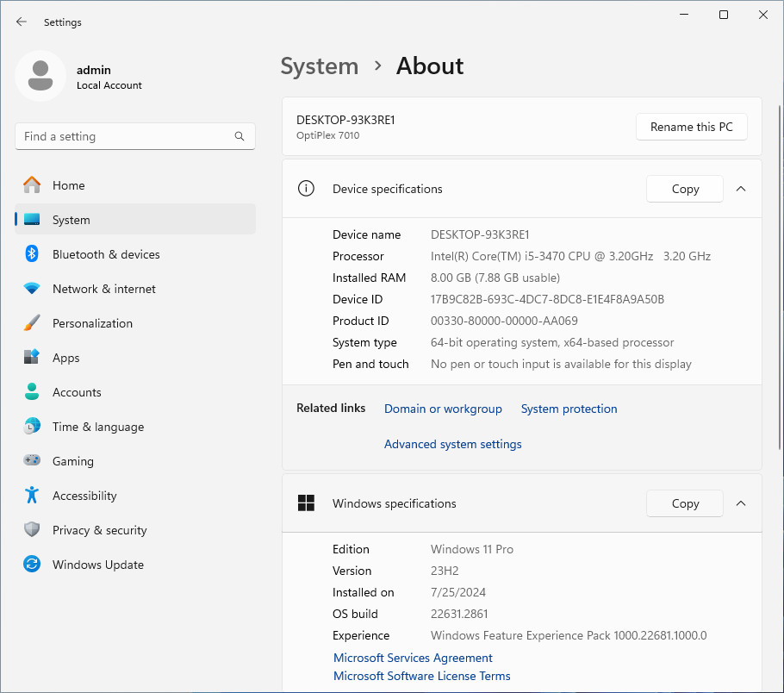Image resolution: width=784 pixels, height=693 pixels.
Task: Maximize the Settings window
Action: click(x=724, y=15)
